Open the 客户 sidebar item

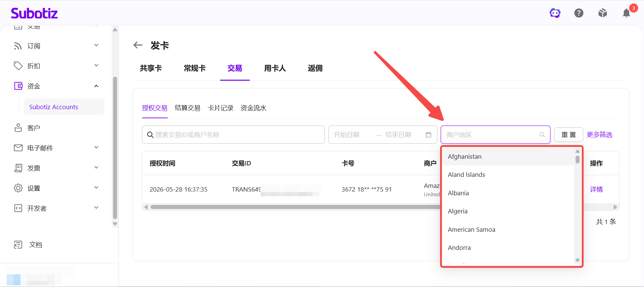pyautogui.click(x=34, y=128)
